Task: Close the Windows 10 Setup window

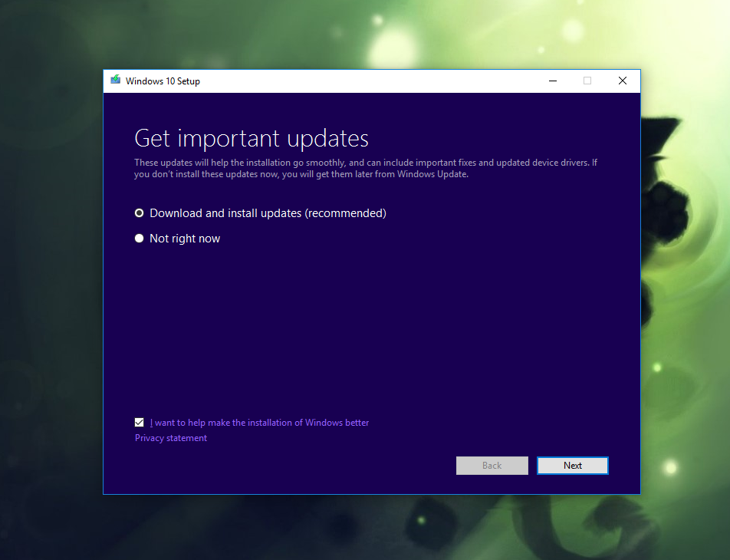Action: tap(623, 81)
